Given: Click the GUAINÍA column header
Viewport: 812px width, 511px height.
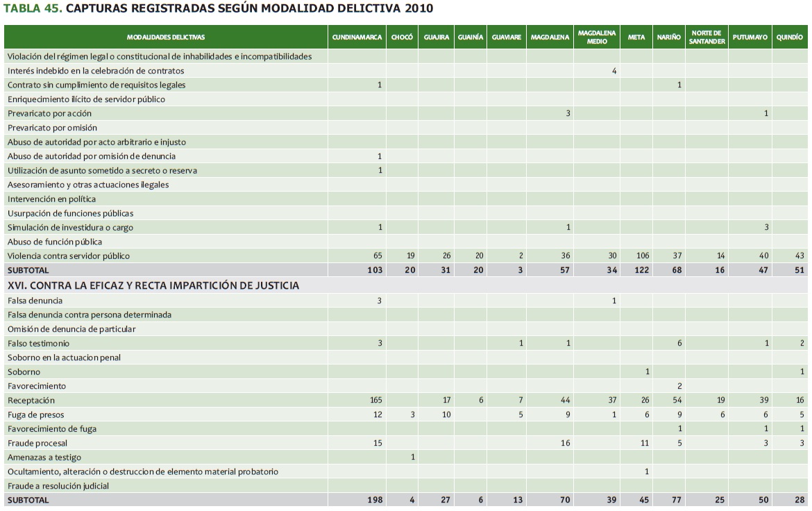Looking at the screenshot, I should point(470,37).
